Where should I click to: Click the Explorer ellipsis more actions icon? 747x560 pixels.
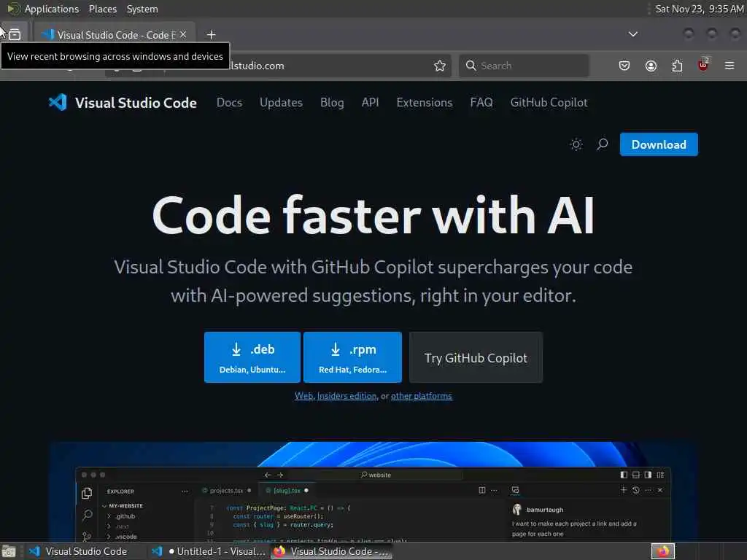[185, 491]
